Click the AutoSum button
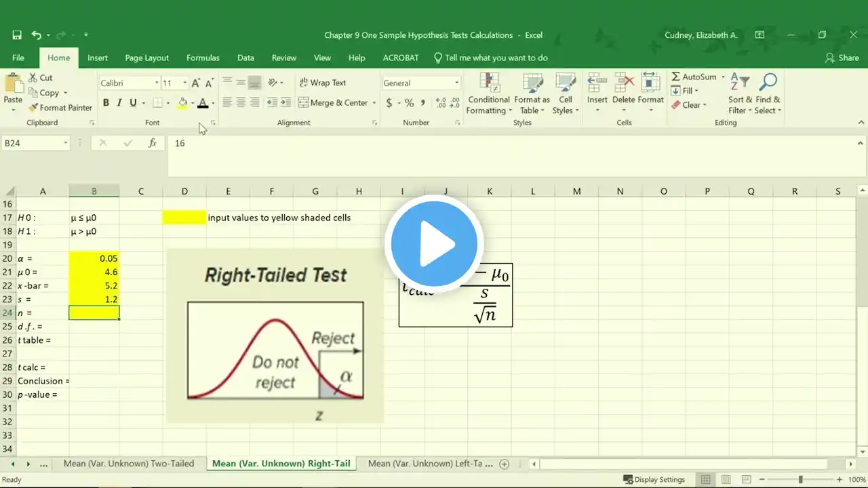Image resolution: width=868 pixels, height=488 pixels. tap(694, 77)
